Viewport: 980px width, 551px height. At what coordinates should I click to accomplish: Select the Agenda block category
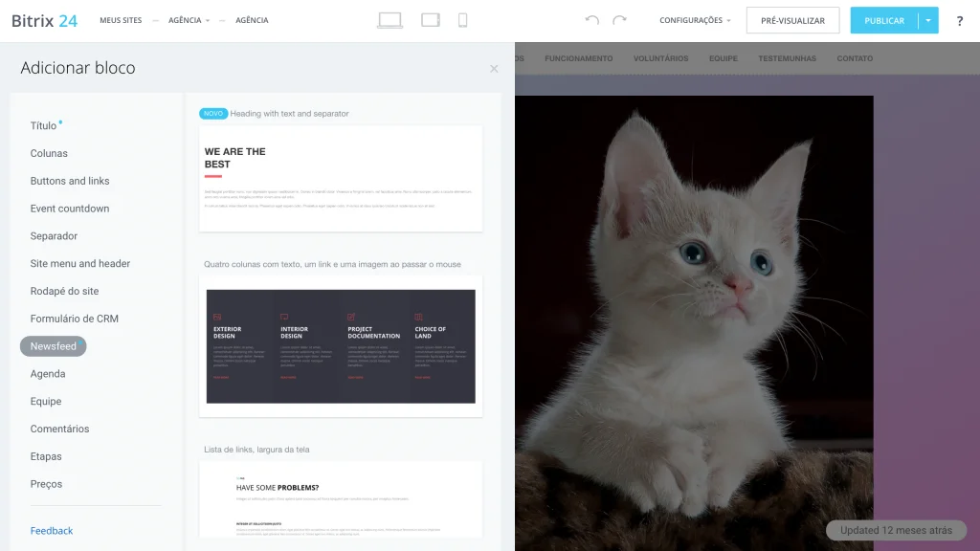(48, 374)
